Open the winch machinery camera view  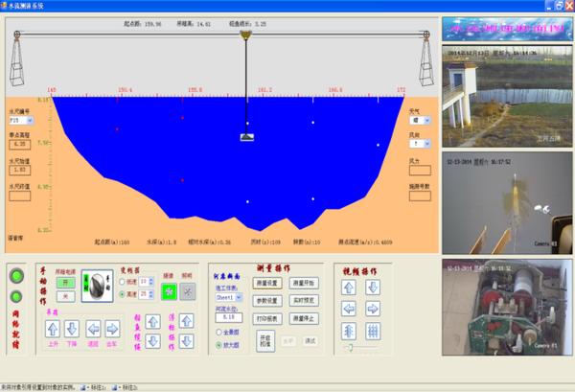507,308
